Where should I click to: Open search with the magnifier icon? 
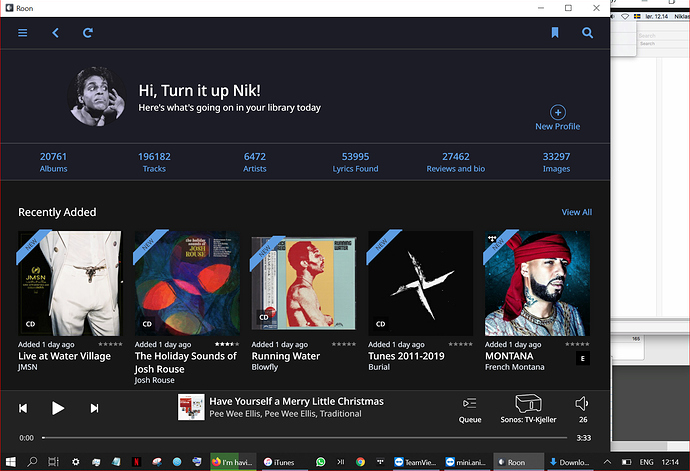587,33
